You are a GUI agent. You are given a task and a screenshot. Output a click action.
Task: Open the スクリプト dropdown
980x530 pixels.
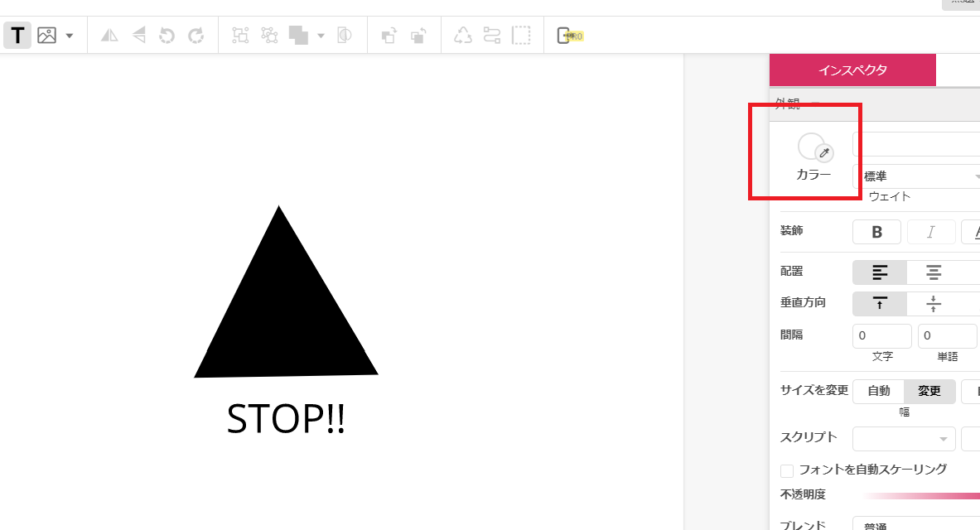pyautogui.click(x=904, y=439)
